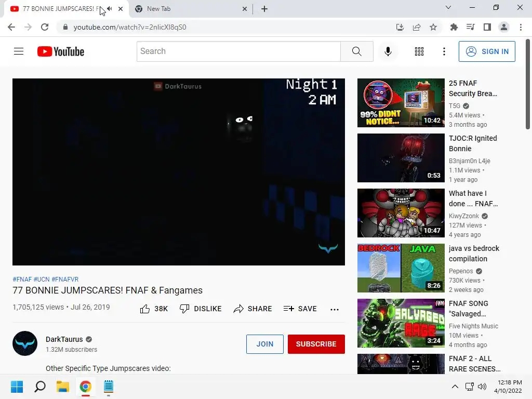
Task: Open taskbar search
Action: pyautogui.click(x=39, y=387)
